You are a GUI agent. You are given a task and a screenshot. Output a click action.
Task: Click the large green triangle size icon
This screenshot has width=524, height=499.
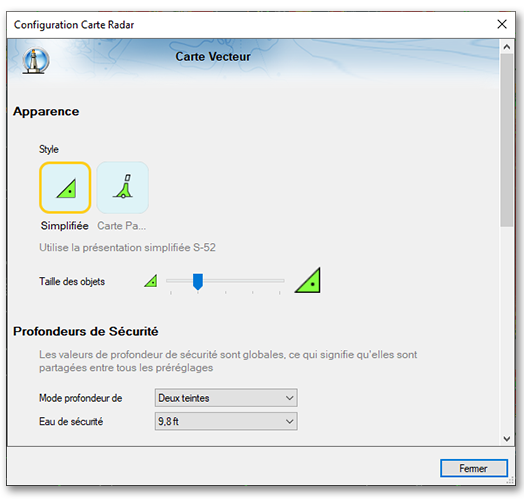click(308, 280)
